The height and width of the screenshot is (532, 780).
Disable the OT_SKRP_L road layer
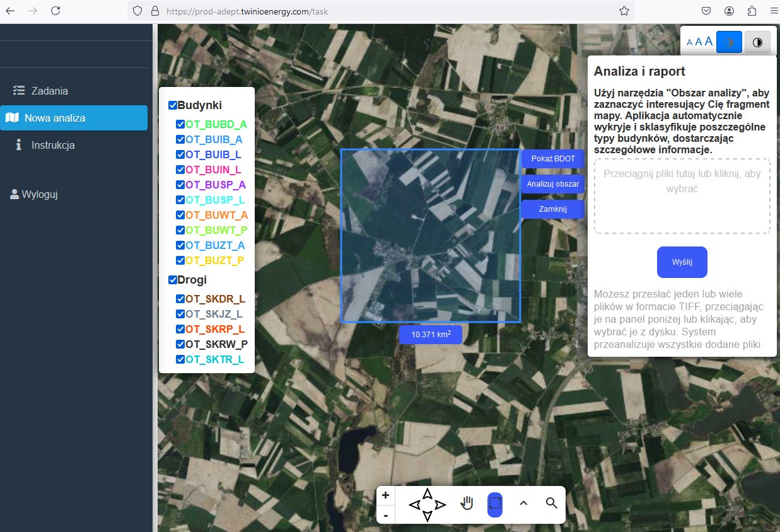[x=180, y=329]
